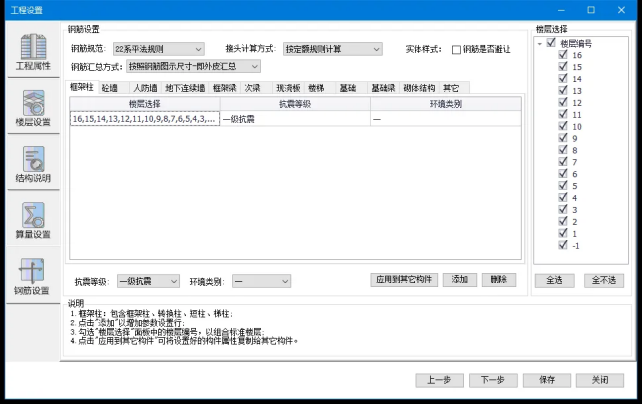Toggle the 钢筋是否通过 checkbox

click(457, 49)
